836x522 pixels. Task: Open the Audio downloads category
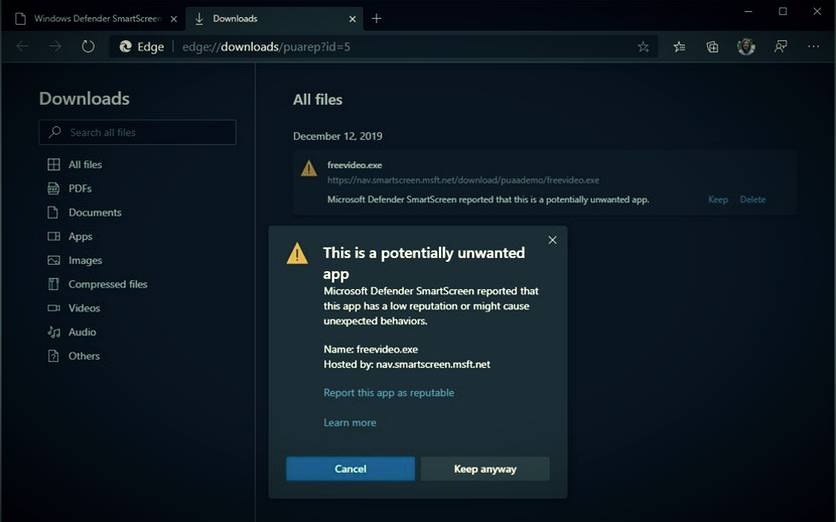[82, 332]
